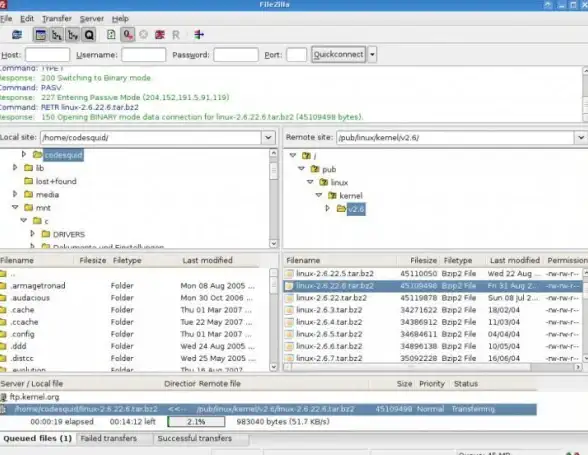Click linux-2.6.7.tar.bz2 file icon
The image size is (588, 455).
[x=289, y=358]
